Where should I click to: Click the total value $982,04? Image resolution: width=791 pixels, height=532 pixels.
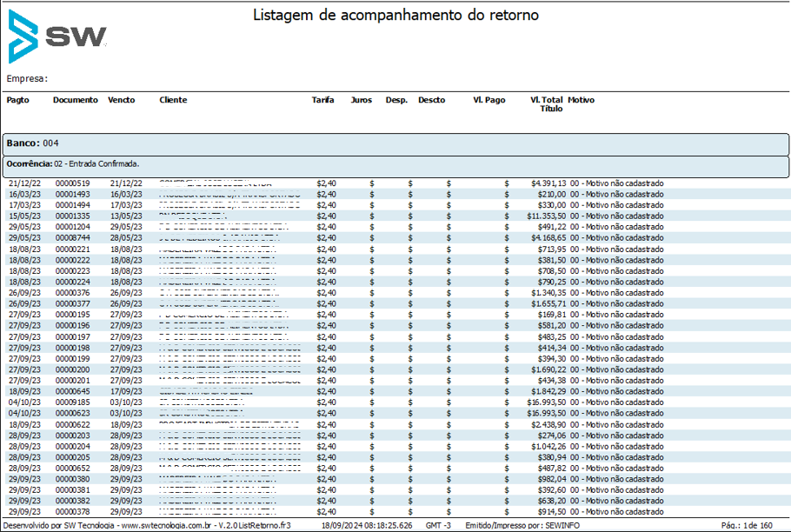552,480
